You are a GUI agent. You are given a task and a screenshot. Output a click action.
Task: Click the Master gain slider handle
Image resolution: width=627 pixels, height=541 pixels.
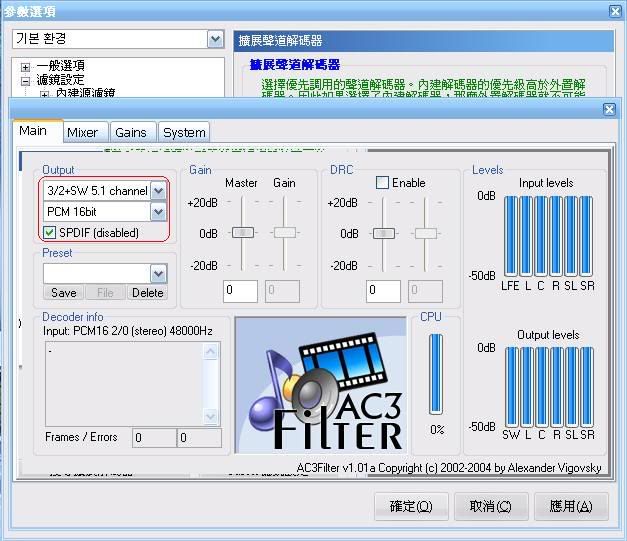pyautogui.click(x=242, y=232)
